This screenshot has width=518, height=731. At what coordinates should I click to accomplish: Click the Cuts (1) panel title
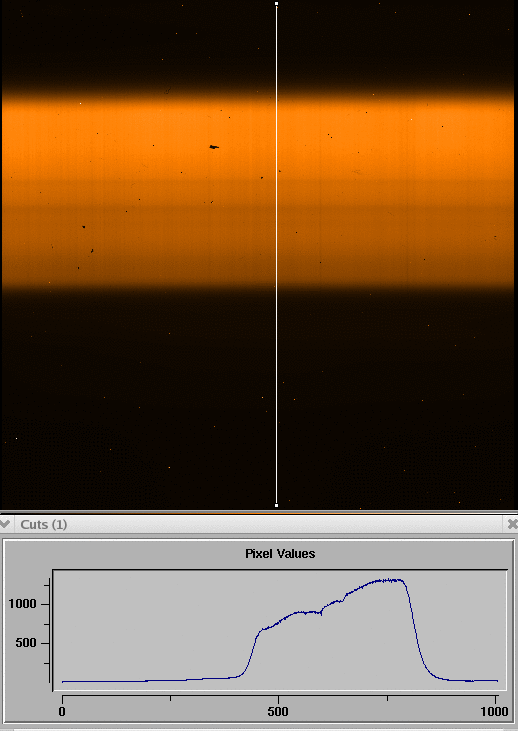tap(44, 524)
